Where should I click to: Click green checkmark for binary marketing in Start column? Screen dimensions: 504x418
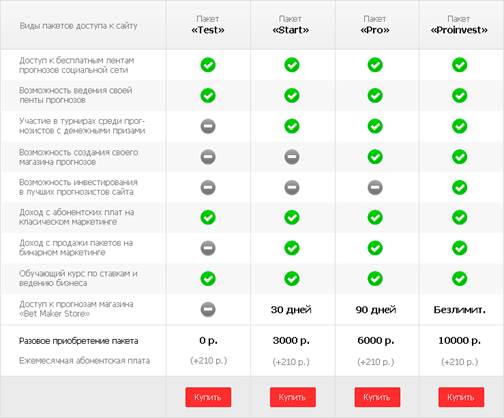point(292,248)
